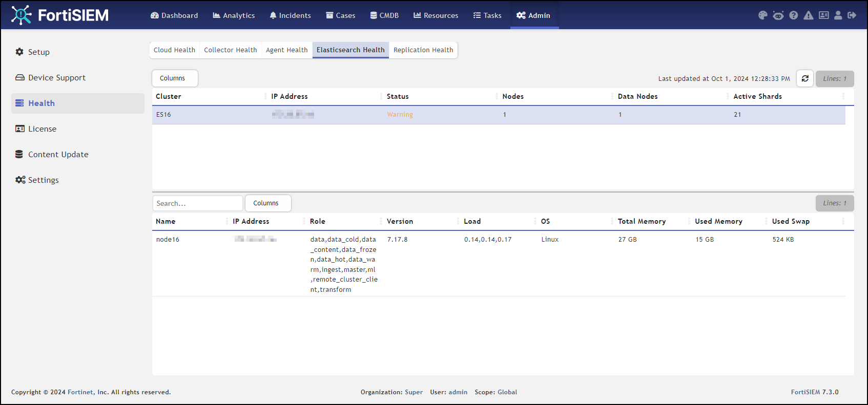The image size is (868, 405).
Task: Click the Linux OS cell
Action: tap(550, 240)
